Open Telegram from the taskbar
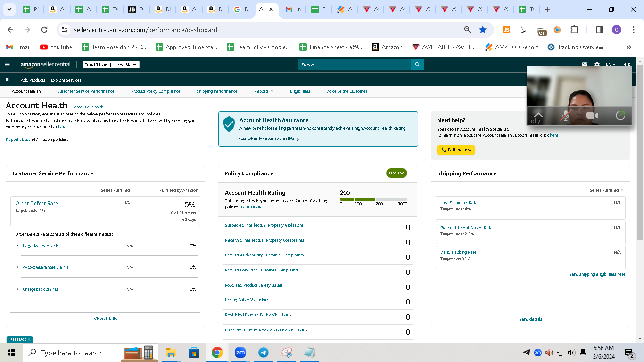The image size is (644, 362). pyautogui.click(x=264, y=353)
